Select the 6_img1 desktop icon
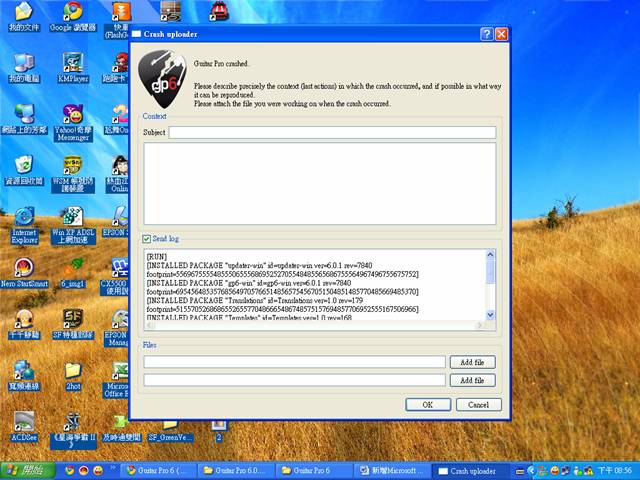The width and height of the screenshot is (640, 480). click(x=73, y=273)
